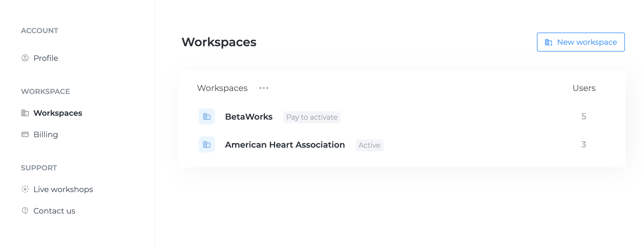Click the building icon inside New workspace
The width and height of the screenshot is (644, 247).
coord(549,42)
